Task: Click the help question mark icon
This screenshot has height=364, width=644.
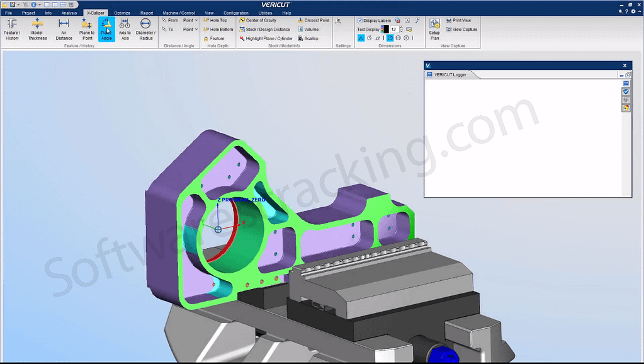Action: [627, 11]
